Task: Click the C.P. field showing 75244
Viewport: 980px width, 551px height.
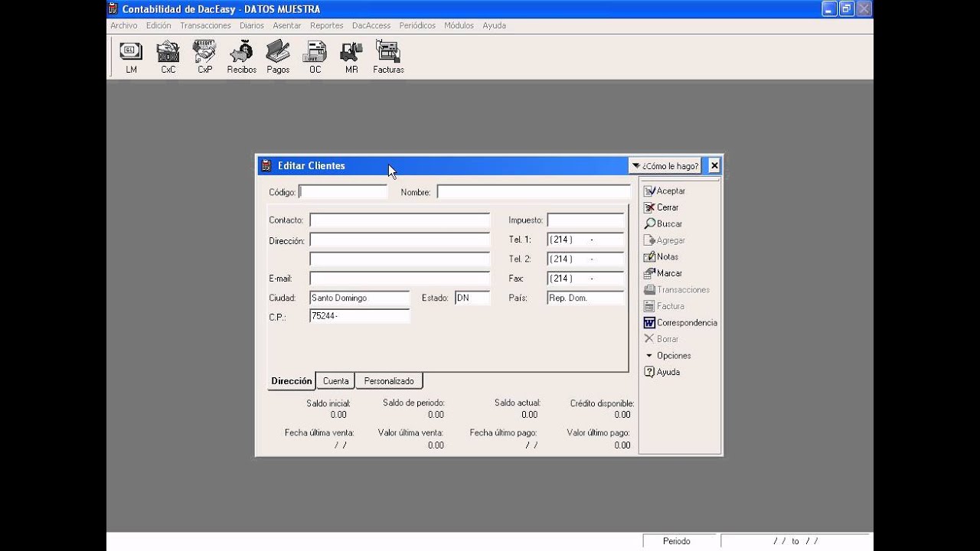Action: tap(360, 315)
